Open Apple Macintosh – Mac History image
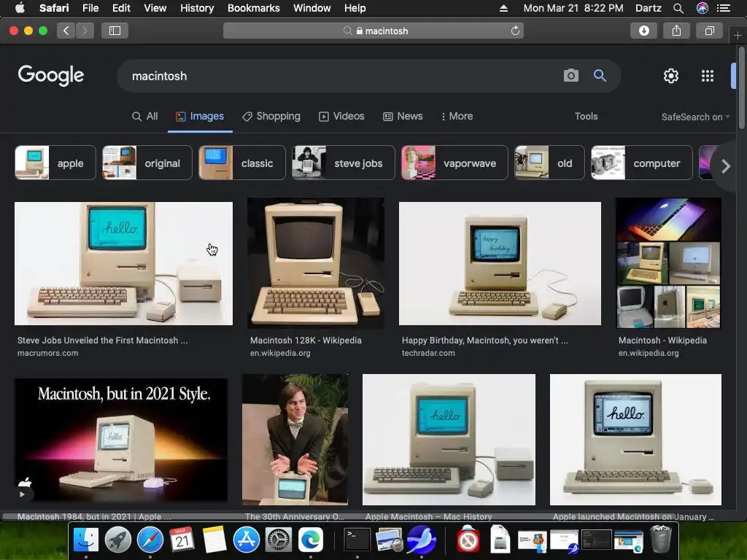The image size is (747, 560). pyautogui.click(x=449, y=440)
